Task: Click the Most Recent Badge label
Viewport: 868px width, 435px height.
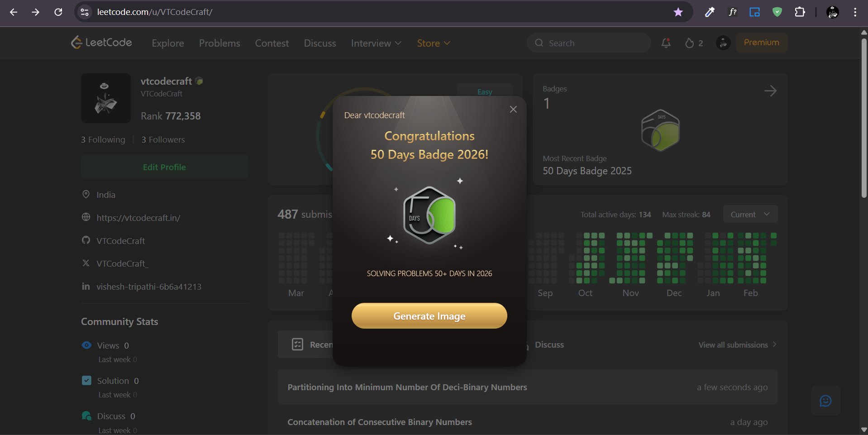Action: pos(575,158)
